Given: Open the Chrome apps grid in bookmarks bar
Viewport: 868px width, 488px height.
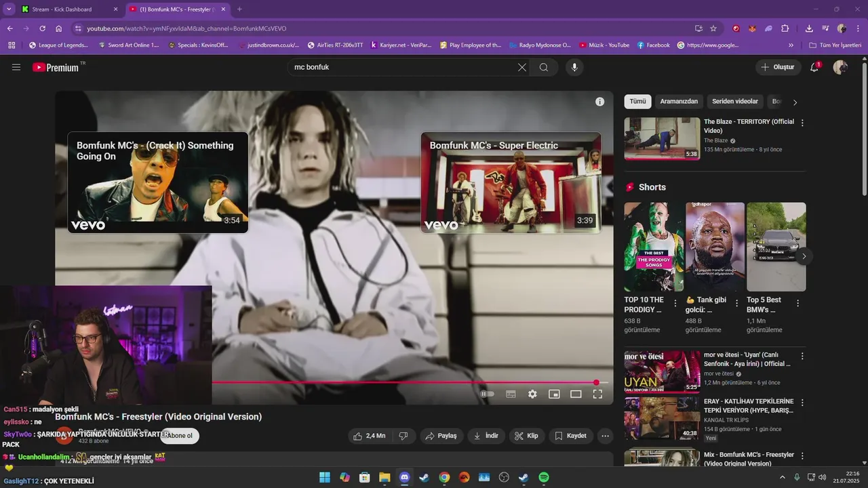Looking at the screenshot, I should [12, 45].
